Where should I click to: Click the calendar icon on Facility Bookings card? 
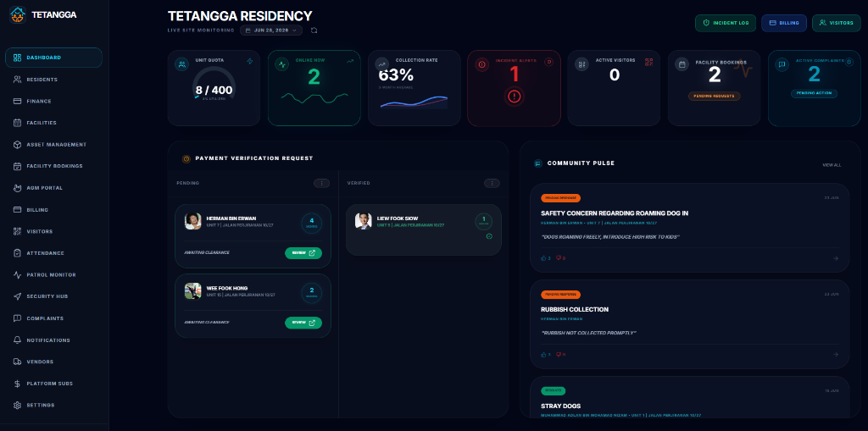point(682,64)
